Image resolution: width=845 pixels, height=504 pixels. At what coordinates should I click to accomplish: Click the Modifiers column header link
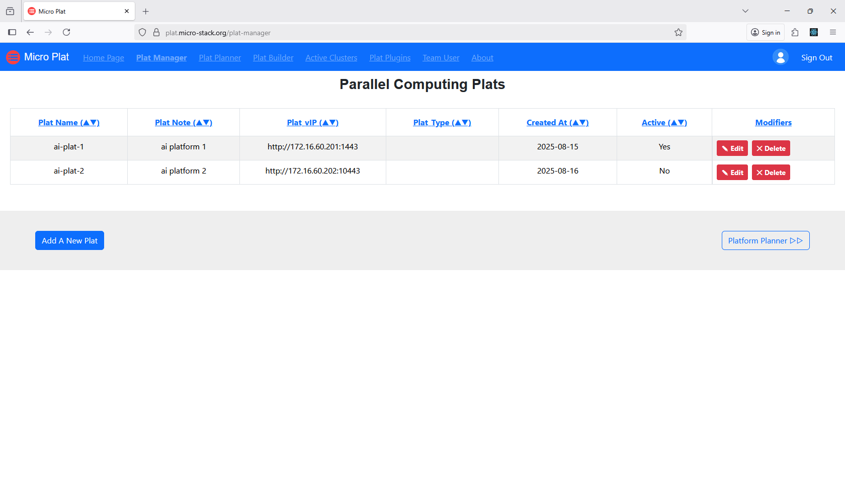773,122
